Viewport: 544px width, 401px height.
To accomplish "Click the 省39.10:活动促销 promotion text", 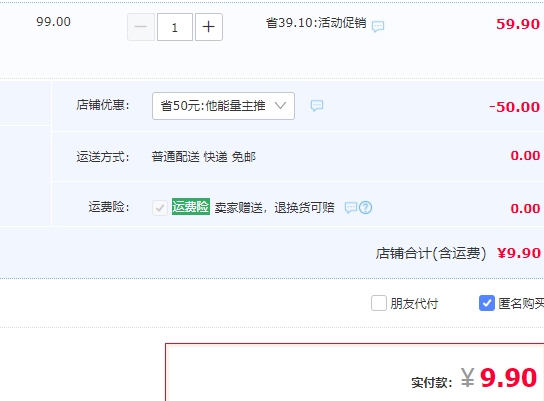I will (316, 23).
